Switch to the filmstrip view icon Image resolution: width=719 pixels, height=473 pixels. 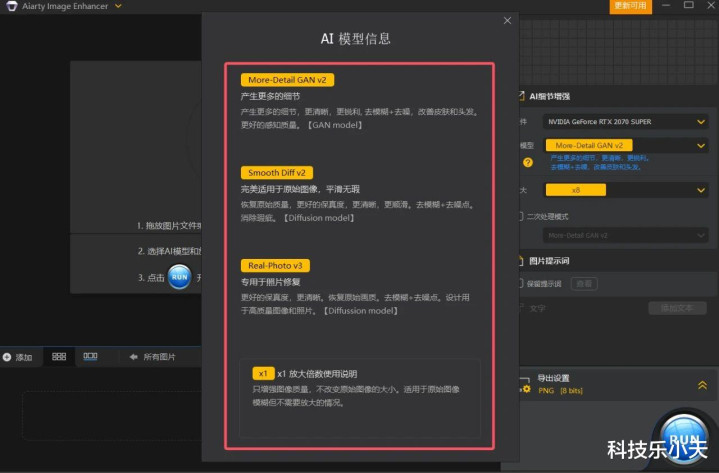coord(90,357)
